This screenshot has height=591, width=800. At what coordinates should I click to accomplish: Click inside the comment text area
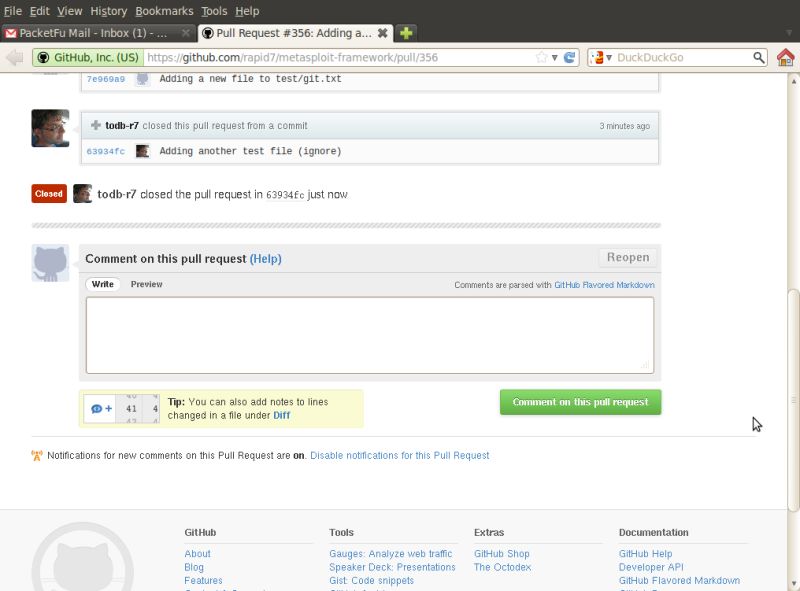[370, 335]
